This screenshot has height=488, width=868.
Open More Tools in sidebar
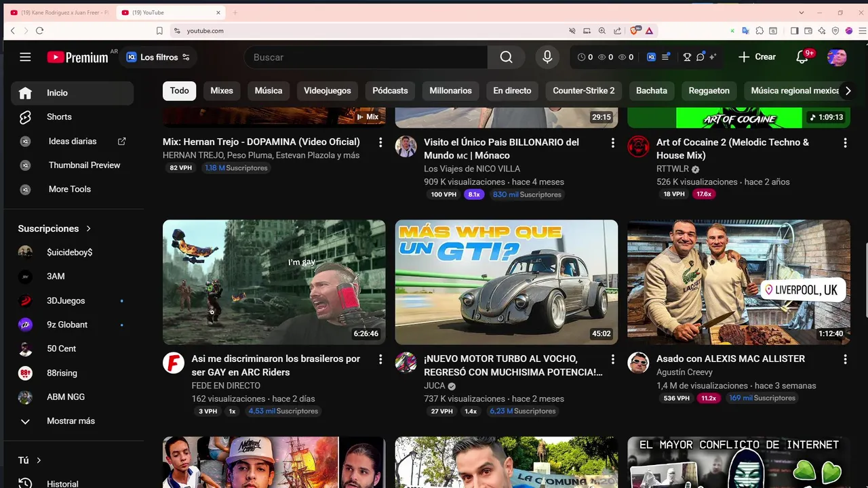tap(72, 189)
